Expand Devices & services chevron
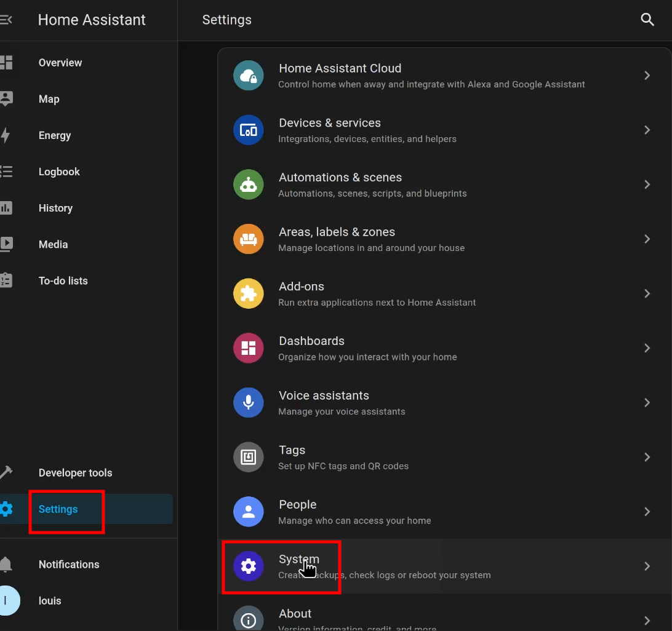Screen dimensions: 672x631 click(647, 130)
